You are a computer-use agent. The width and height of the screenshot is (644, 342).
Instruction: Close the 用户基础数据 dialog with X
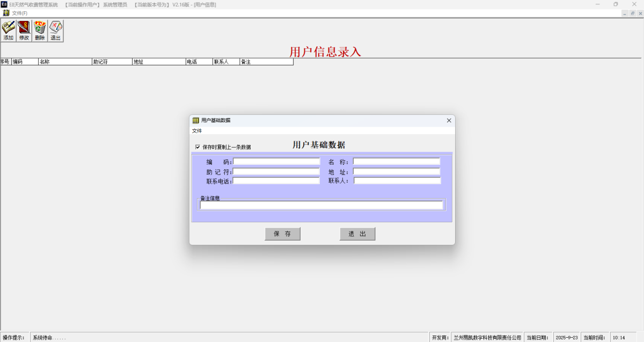click(449, 120)
